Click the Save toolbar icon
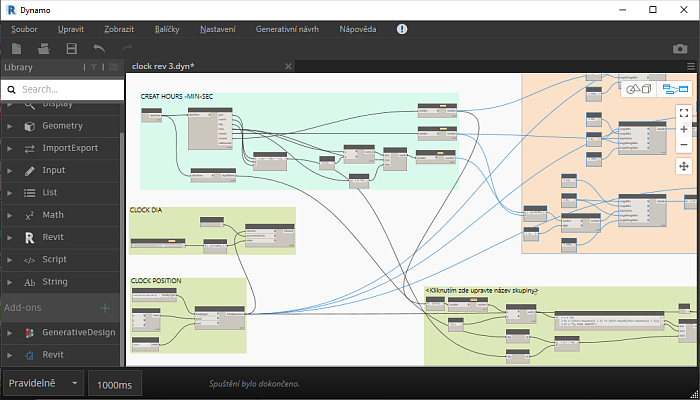The image size is (700, 400). pos(71,48)
